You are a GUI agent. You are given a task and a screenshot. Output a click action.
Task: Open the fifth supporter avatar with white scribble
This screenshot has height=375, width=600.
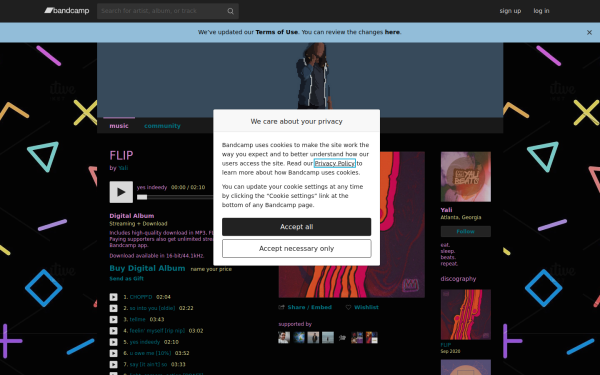(x=342, y=338)
